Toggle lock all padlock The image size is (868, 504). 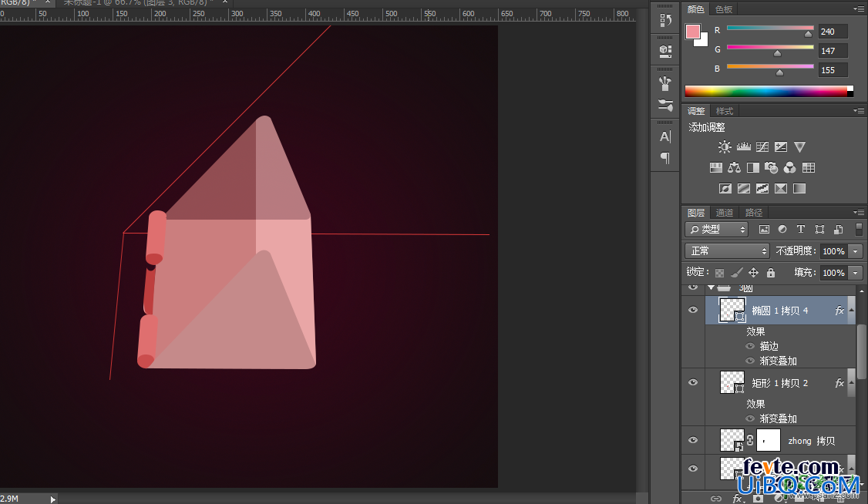pos(771,273)
